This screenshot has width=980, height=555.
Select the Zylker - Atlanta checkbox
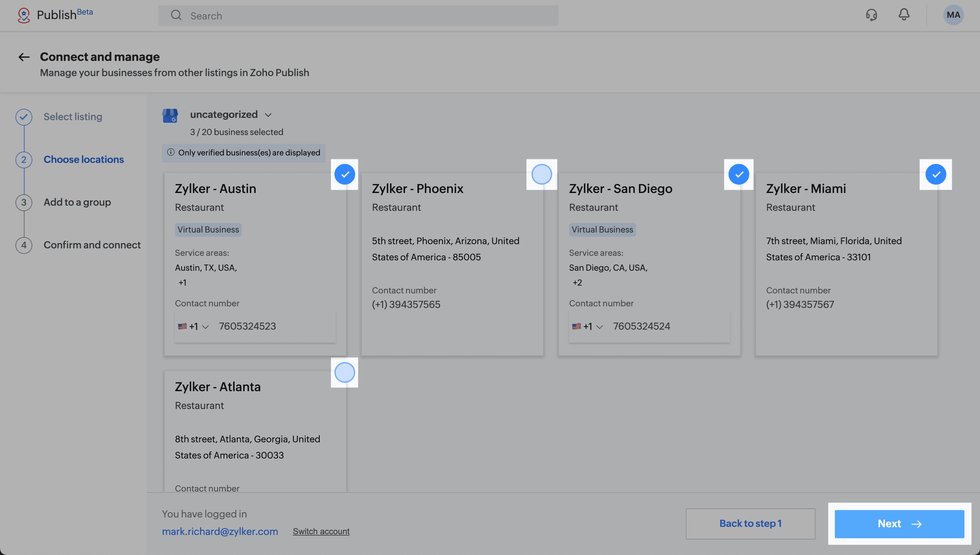[344, 372]
